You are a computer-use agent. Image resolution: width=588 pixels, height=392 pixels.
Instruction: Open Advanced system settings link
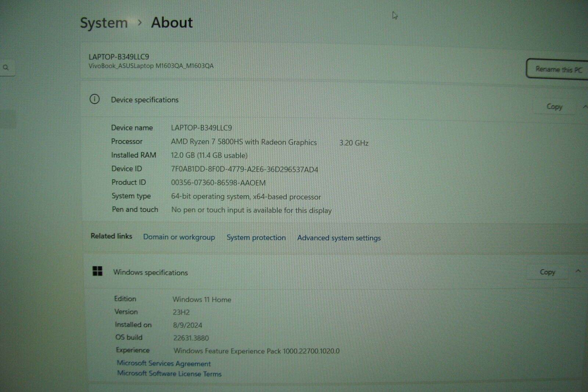339,238
